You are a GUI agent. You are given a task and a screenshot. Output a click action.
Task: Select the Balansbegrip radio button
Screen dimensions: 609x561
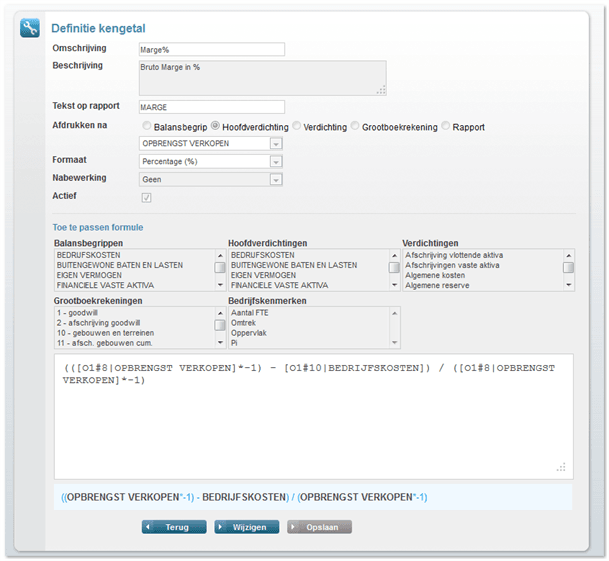tap(146, 126)
